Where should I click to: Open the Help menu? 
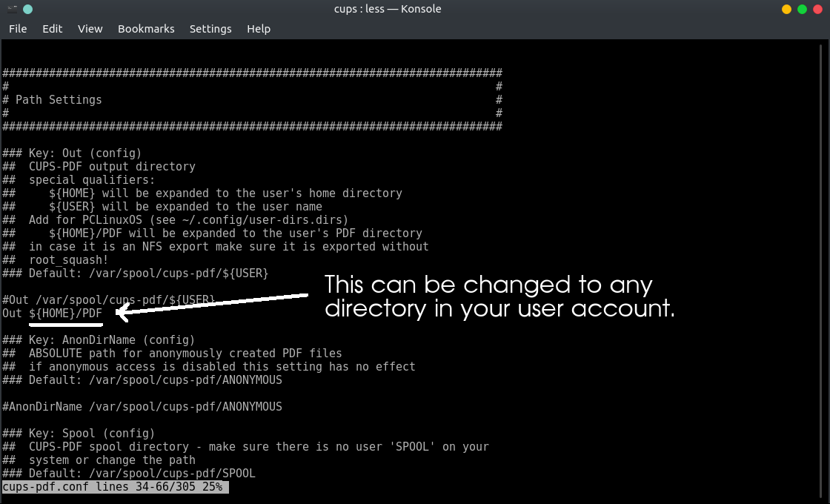coord(259,29)
